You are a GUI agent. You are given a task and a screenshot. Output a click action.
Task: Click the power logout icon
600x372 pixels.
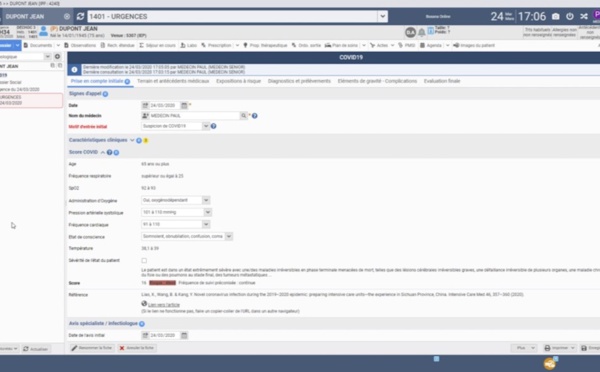coord(570,16)
